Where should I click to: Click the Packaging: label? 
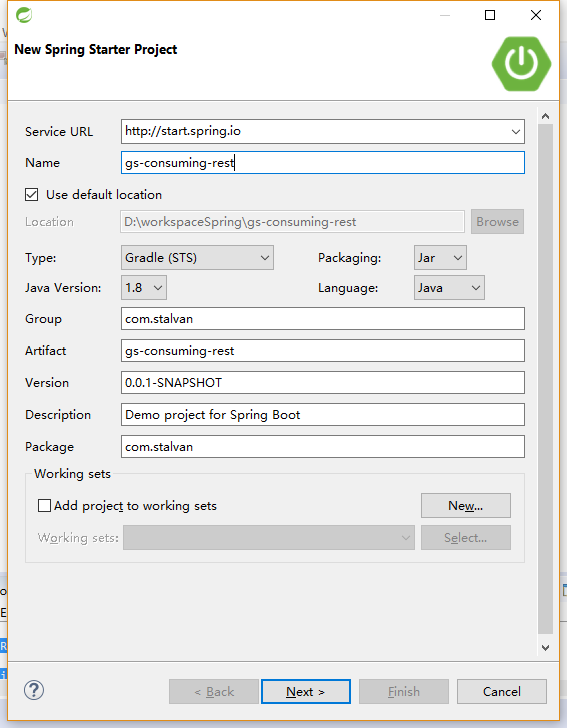[x=350, y=258]
